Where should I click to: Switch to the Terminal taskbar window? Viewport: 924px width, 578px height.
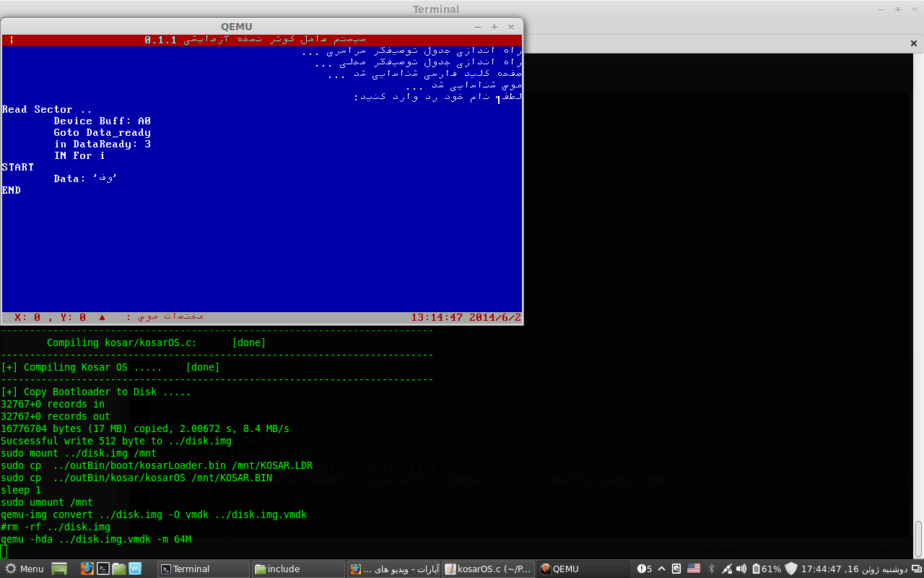tap(203, 569)
